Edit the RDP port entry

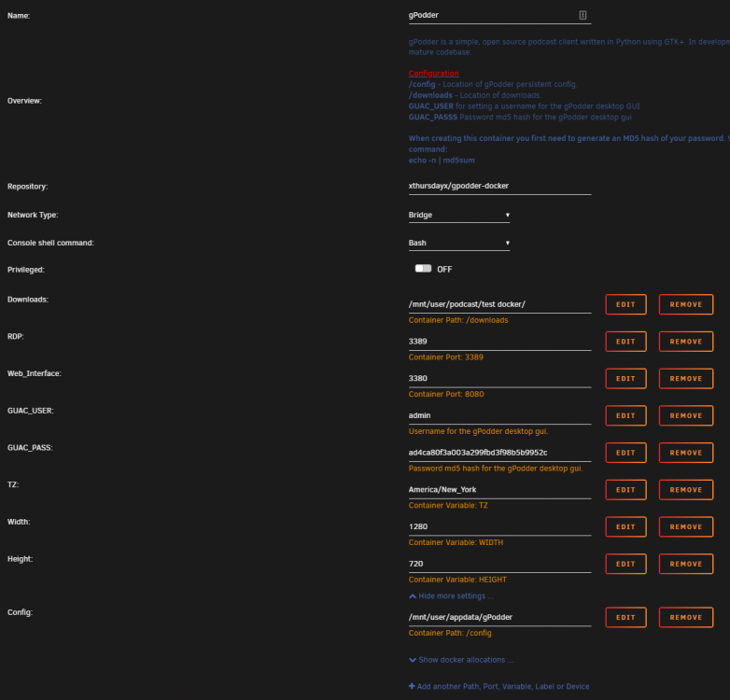[625, 342]
